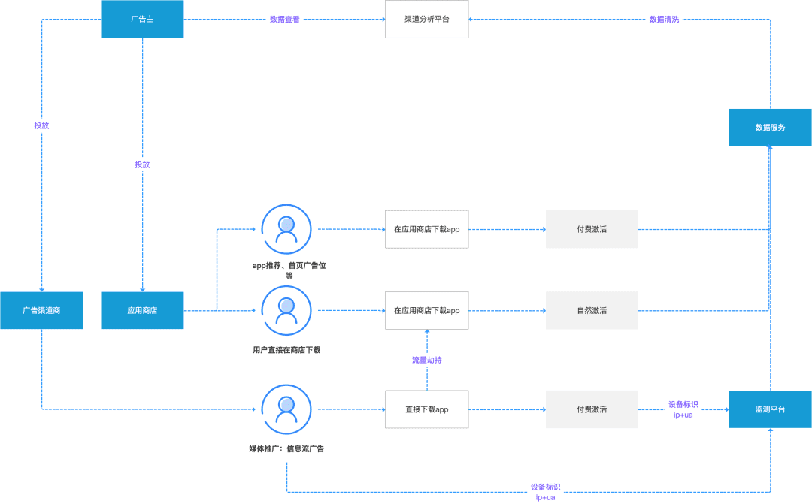Select the 应用商店 blue box
The width and height of the screenshot is (812, 504).
pyautogui.click(x=142, y=310)
